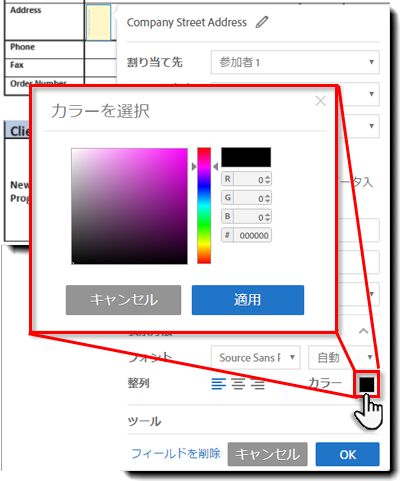400x481 pixels.
Task: Click the フィールドを削除 link
Action: pyautogui.click(x=176, y=454)
